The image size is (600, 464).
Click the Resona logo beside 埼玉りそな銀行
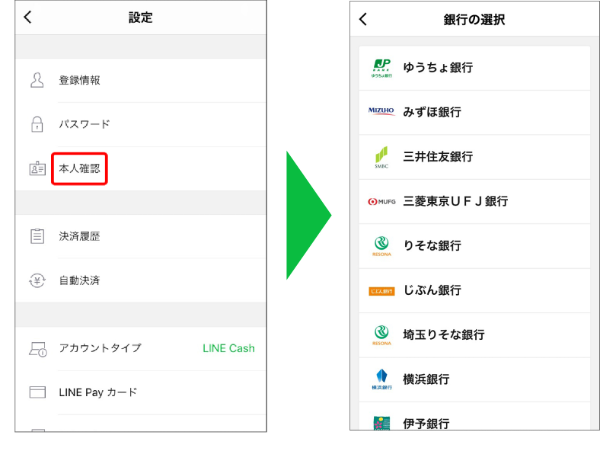pos(382,335)
